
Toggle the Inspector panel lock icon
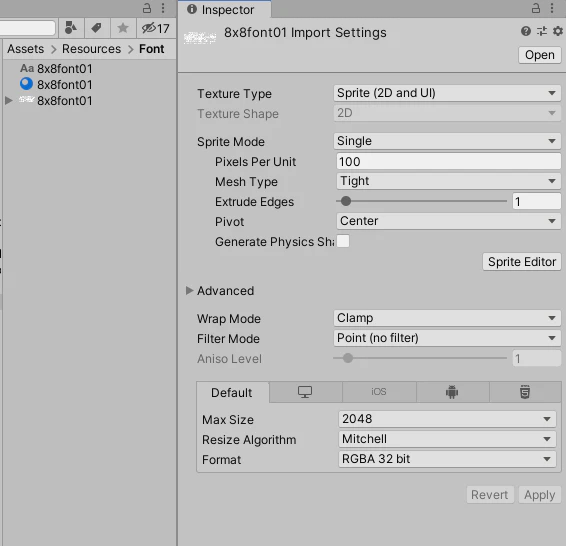[x=536, y=8]
